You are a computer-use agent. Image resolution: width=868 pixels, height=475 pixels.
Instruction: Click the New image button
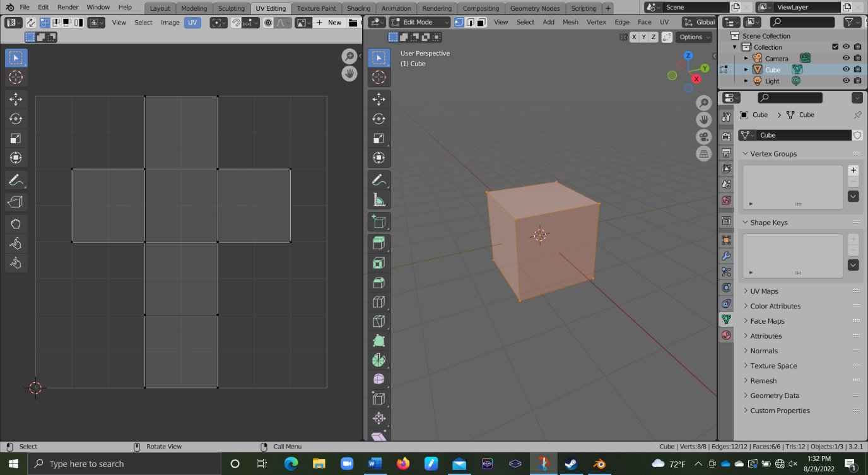tap(329, 22)
